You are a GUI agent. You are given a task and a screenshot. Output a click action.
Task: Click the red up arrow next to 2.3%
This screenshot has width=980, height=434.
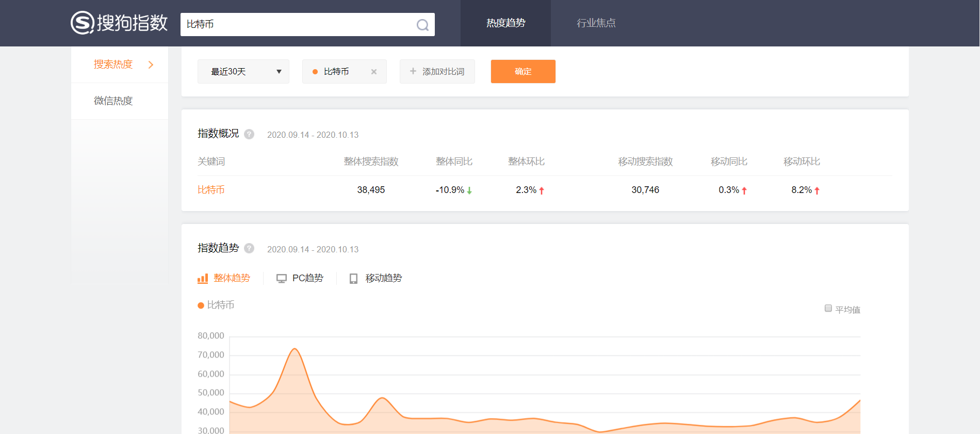[x=542, y=190]
